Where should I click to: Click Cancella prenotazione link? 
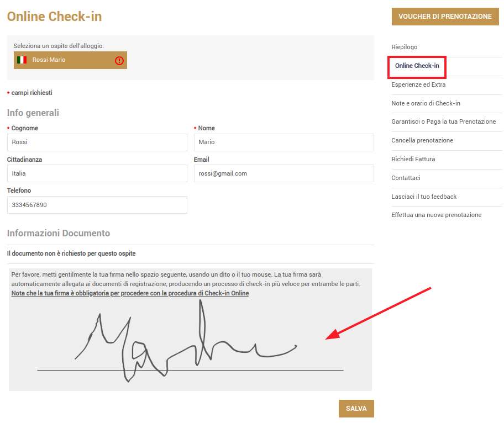422,140
